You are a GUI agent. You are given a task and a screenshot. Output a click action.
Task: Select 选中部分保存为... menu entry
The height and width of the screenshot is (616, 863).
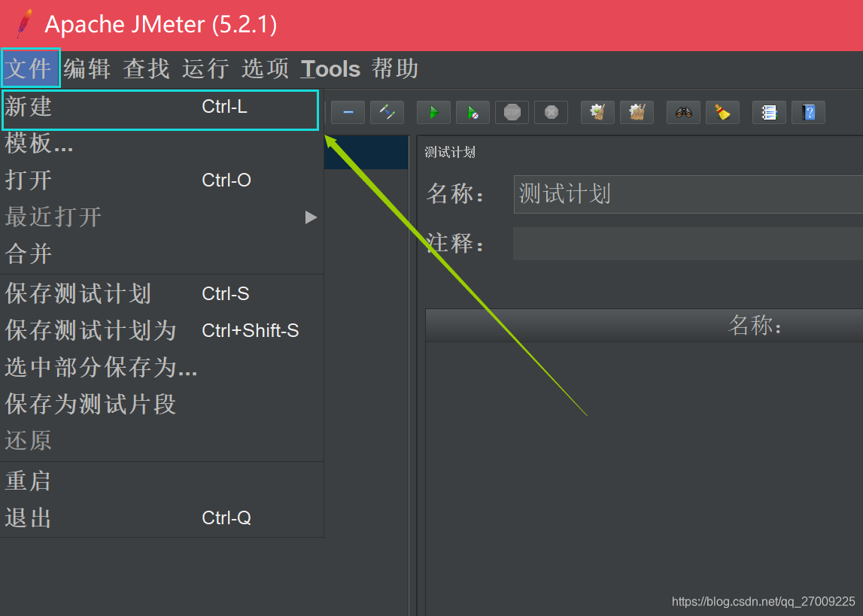pos(162,367)
